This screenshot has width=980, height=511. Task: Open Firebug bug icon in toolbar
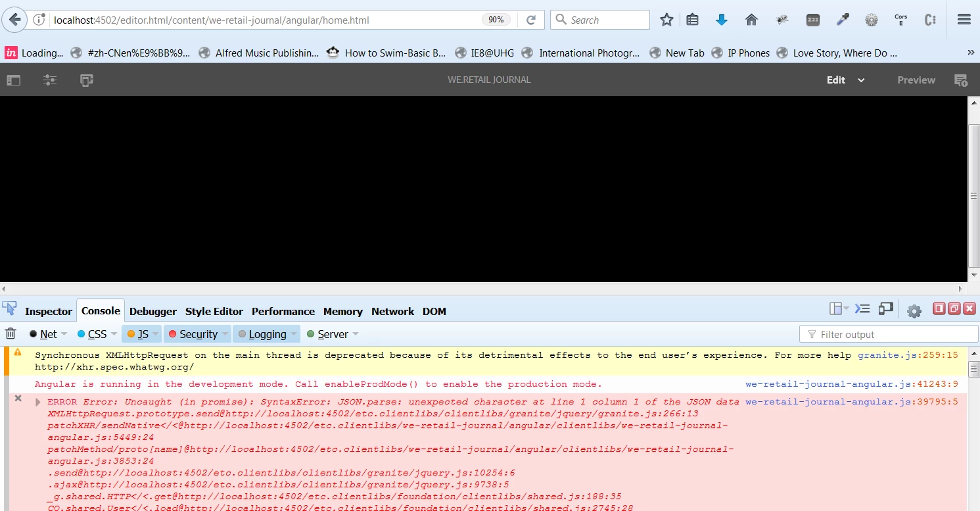[782, 20]
